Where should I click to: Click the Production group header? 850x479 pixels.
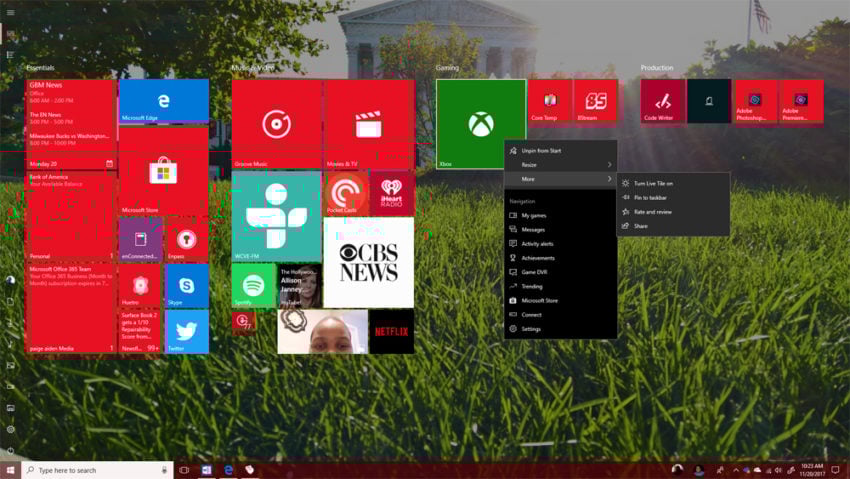(x=657, y=68)
